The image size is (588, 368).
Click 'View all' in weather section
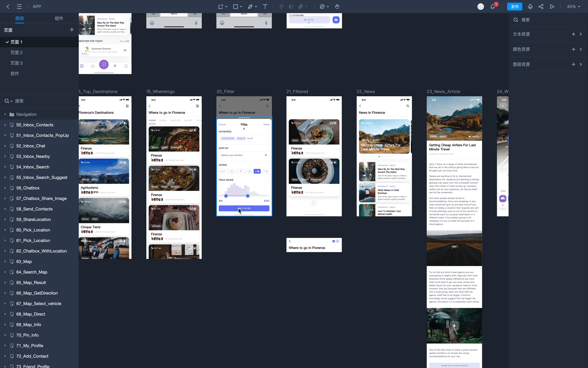(x=124, y=41)
